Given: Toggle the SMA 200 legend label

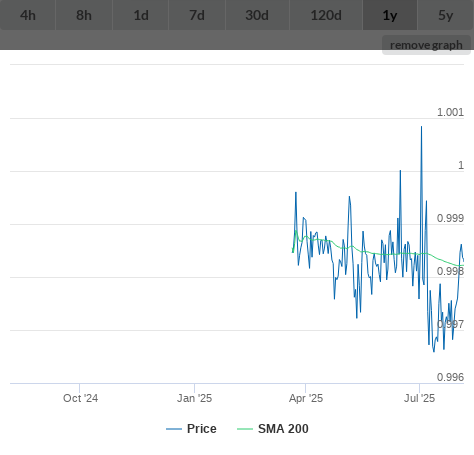Looking at the screenshot, I should click(283, 429).
